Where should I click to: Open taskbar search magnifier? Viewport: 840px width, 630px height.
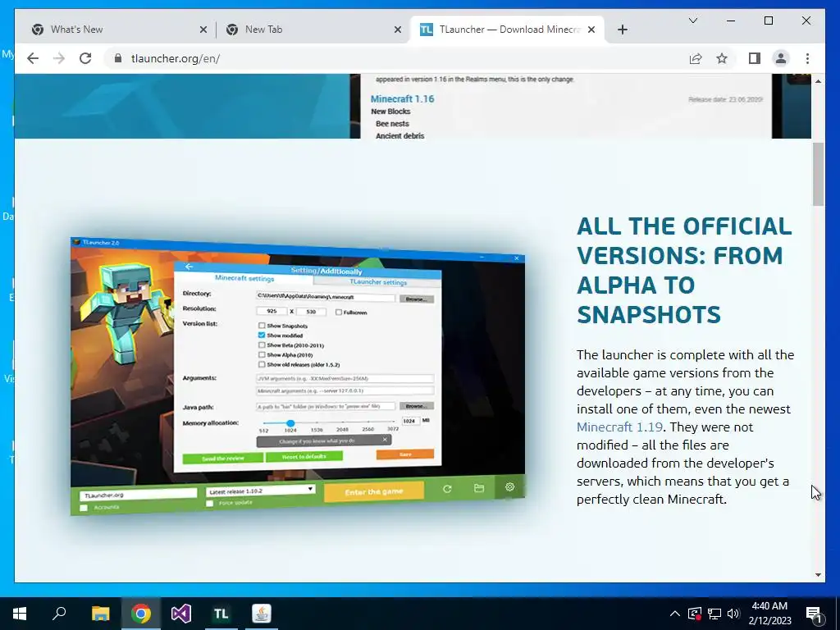point(59,614)
